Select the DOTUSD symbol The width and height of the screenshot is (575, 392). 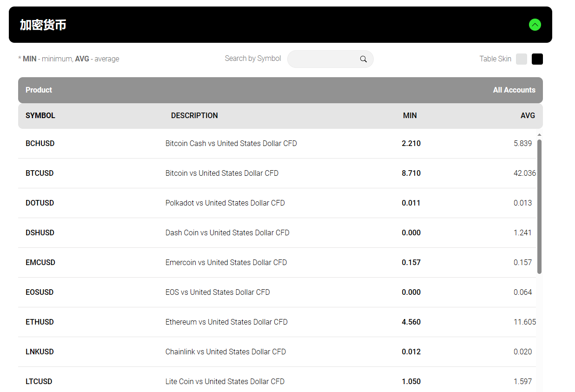click(x=40, y=203)
